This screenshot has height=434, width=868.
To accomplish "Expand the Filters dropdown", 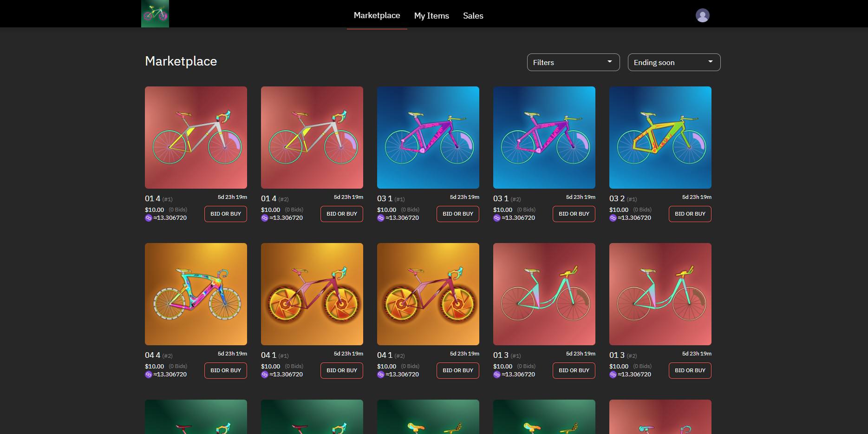I will click(x=573, y=62).
